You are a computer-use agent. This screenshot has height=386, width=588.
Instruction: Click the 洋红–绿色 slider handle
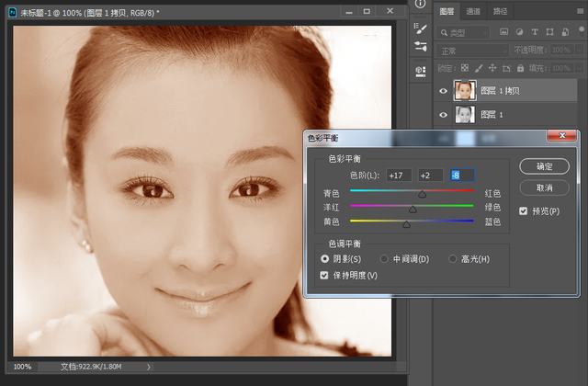coord(413,209)
